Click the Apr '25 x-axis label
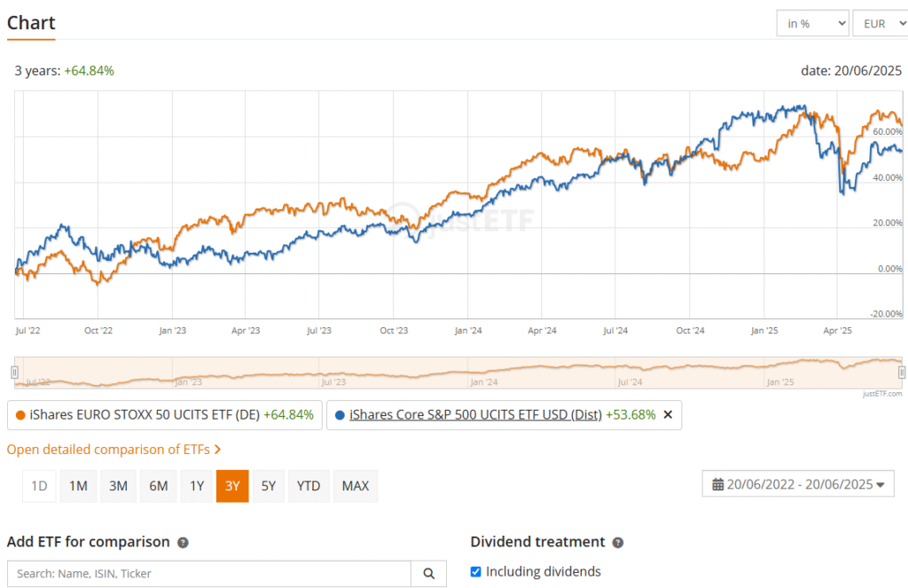This screenshot has width=908, height=588. pyautogui.click(x=837, y=330)
